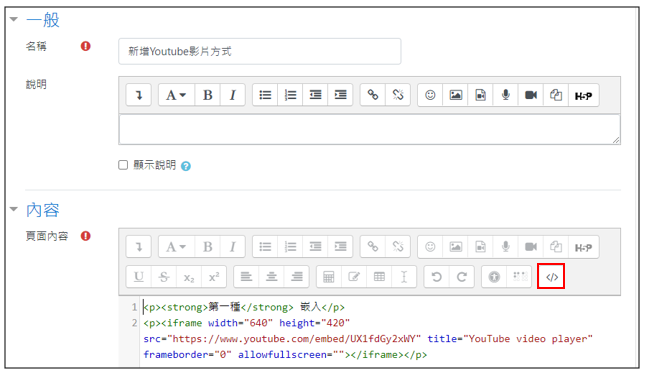Collapse the 一般 section
Image resolution: width=646 pixels, height=374 pixels.
tap(14, 19)
